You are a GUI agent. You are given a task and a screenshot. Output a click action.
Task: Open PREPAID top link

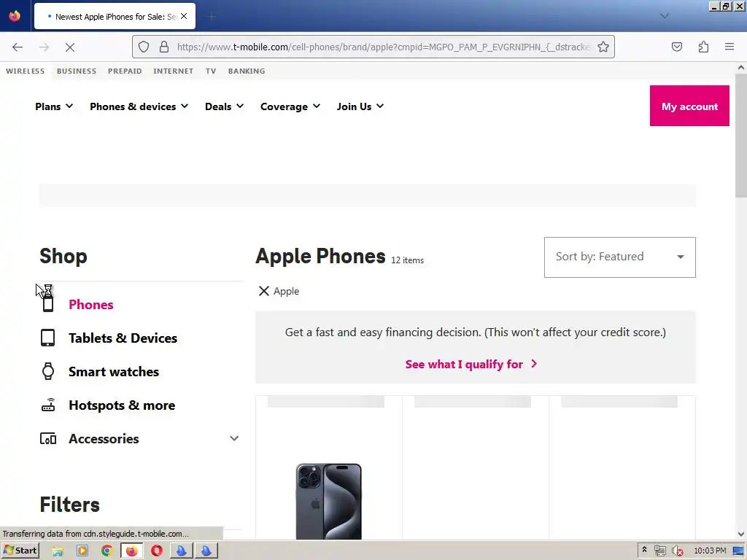click(125, 71)
